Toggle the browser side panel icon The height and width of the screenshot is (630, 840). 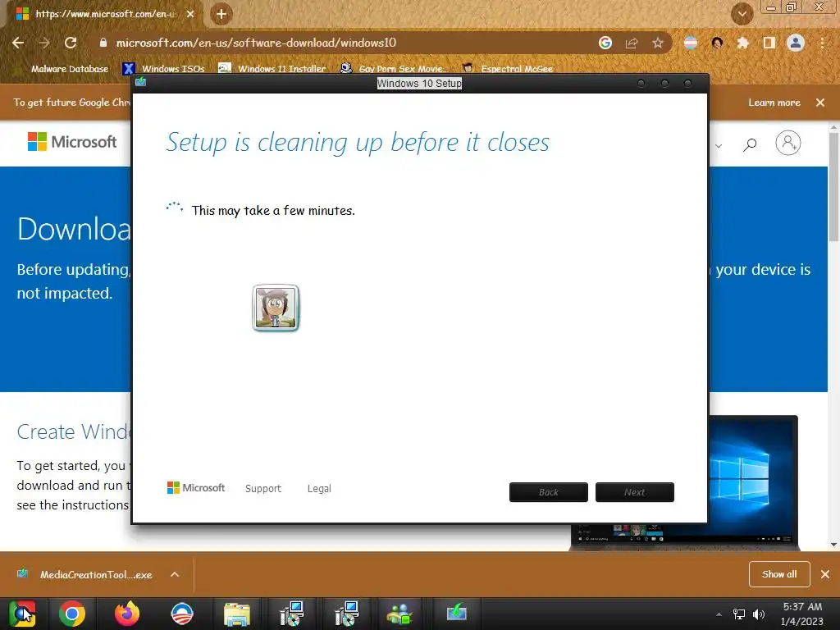[x=769, y=43]
